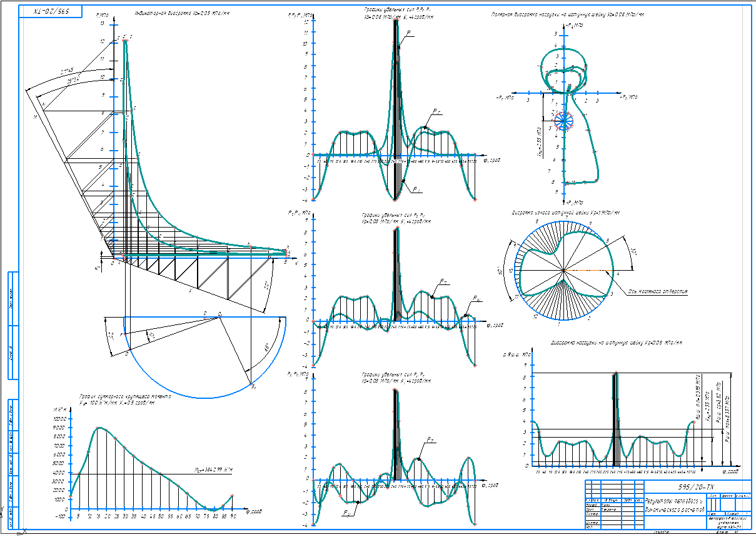Click the Индикаторная диаграмма chart title
This screenshot has width=756, height=537.
(x=182, y=13)
